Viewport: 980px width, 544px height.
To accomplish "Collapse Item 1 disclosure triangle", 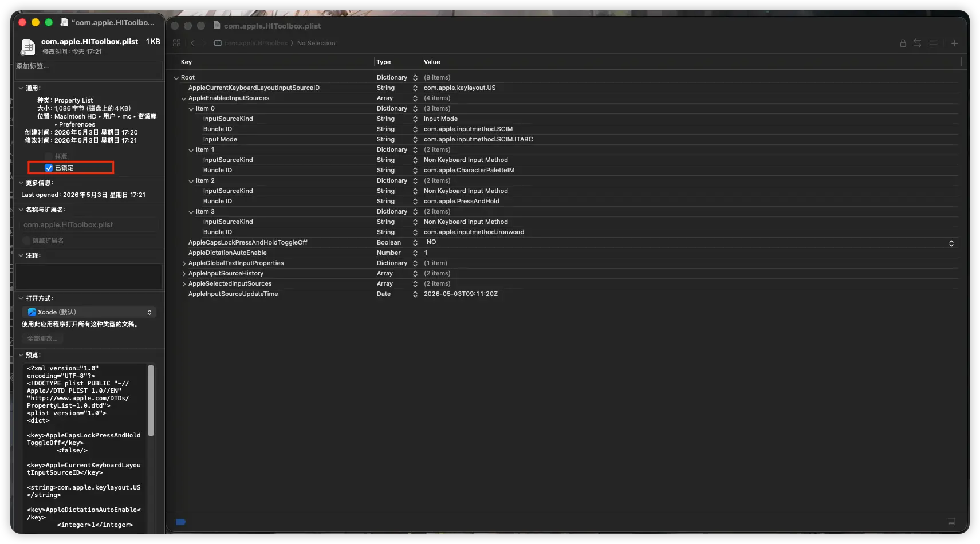I will click(x=191, y=150).
